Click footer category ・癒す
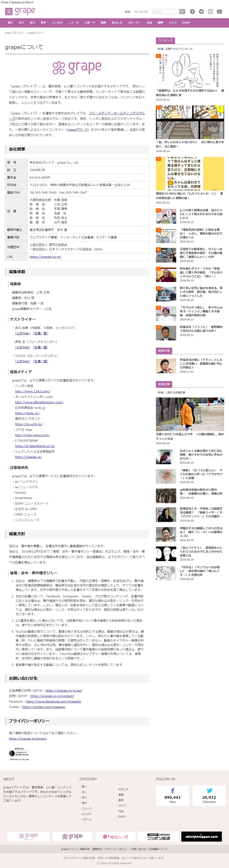The image size is (229, 868). (x=83, y=803)
